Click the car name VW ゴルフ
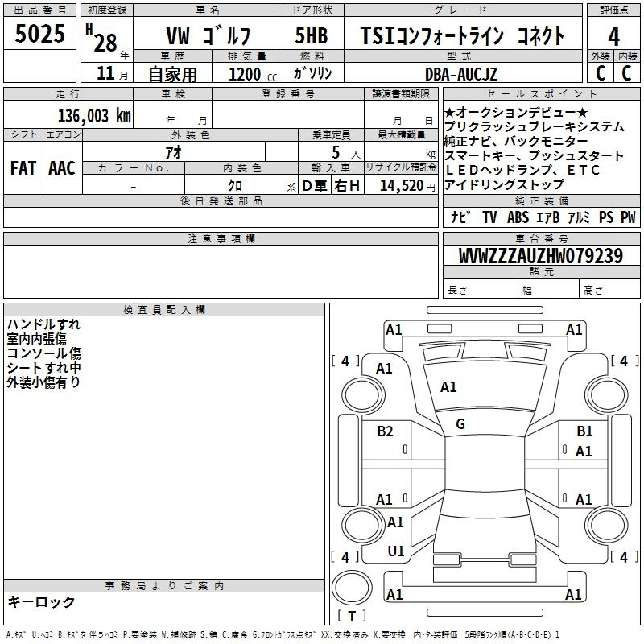This screenshot has height=644, width=644. point(208,36)
